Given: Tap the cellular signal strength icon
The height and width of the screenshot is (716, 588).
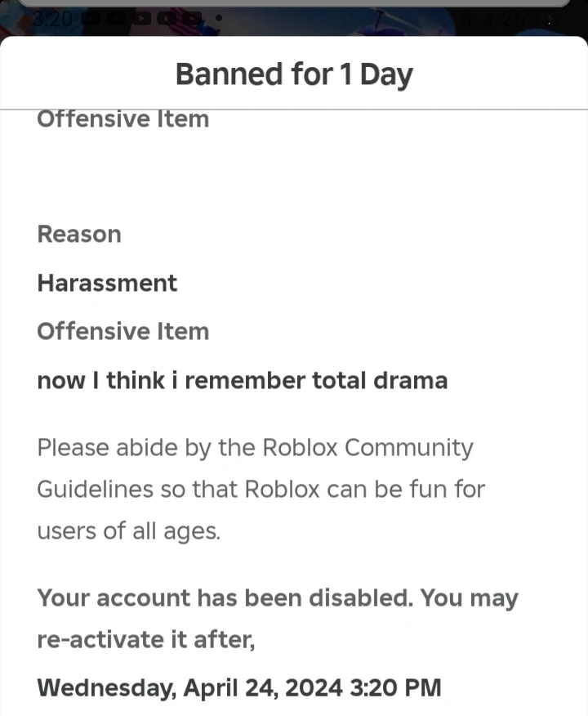Looking at the screenshot, I should (486, 18).
